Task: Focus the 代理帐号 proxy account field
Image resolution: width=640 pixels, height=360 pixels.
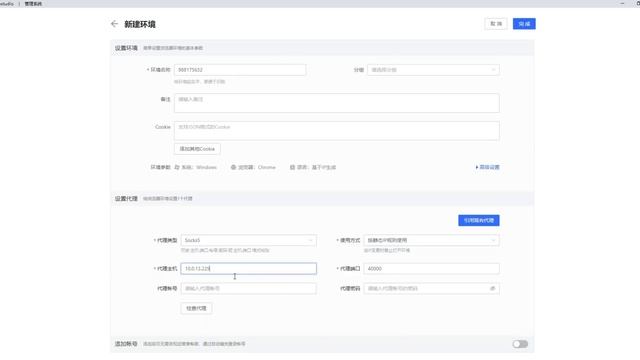Action: [249, 289]
